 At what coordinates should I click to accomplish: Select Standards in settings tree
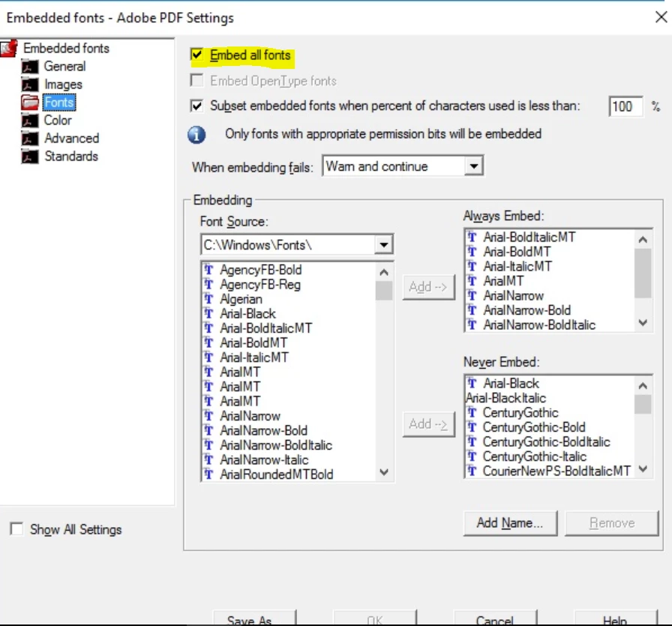pyautogui.click(x=71, y=157)
